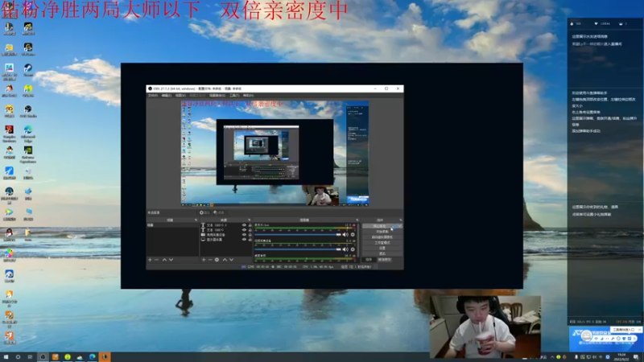Open the Windows notification center
The width and height of the screenshot is (644, 362).
pos(636,357)
